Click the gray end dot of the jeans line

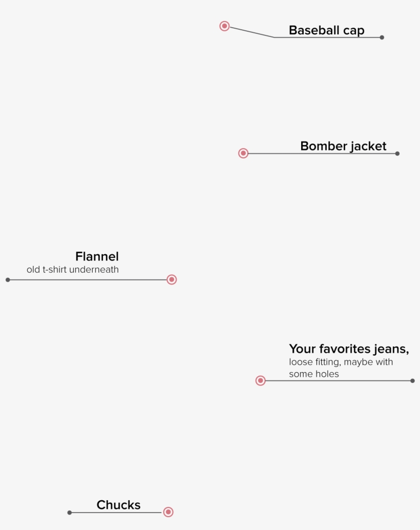click(x=412, y=381)
